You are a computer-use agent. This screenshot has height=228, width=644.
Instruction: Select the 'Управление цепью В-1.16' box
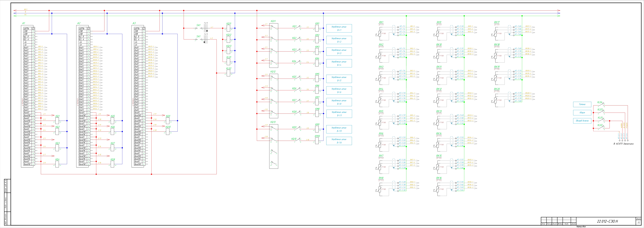[339, 141]
